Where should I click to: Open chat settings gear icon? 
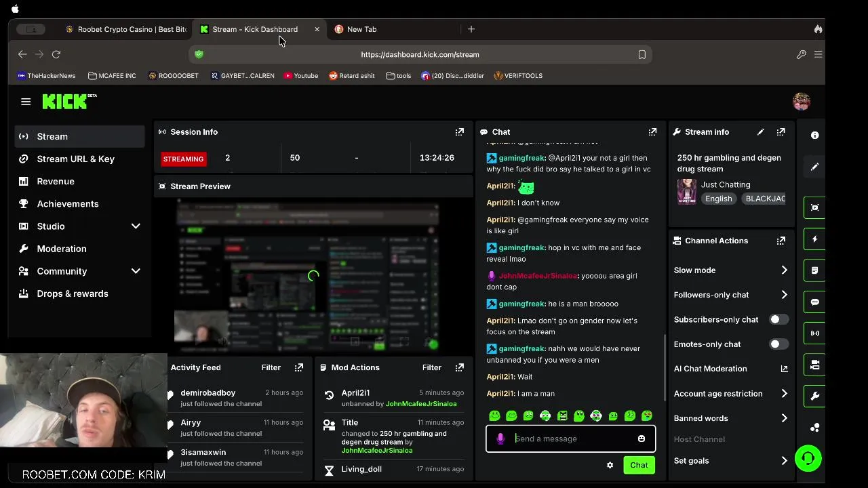[610, 465]
